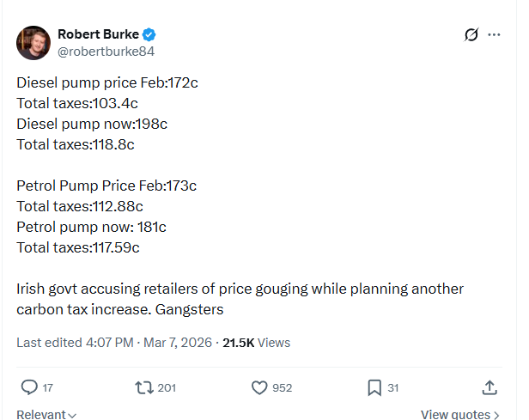Screen dimensions: 529x420
Task: Open Robert Burke's profile picture
Action: (33, 43)
